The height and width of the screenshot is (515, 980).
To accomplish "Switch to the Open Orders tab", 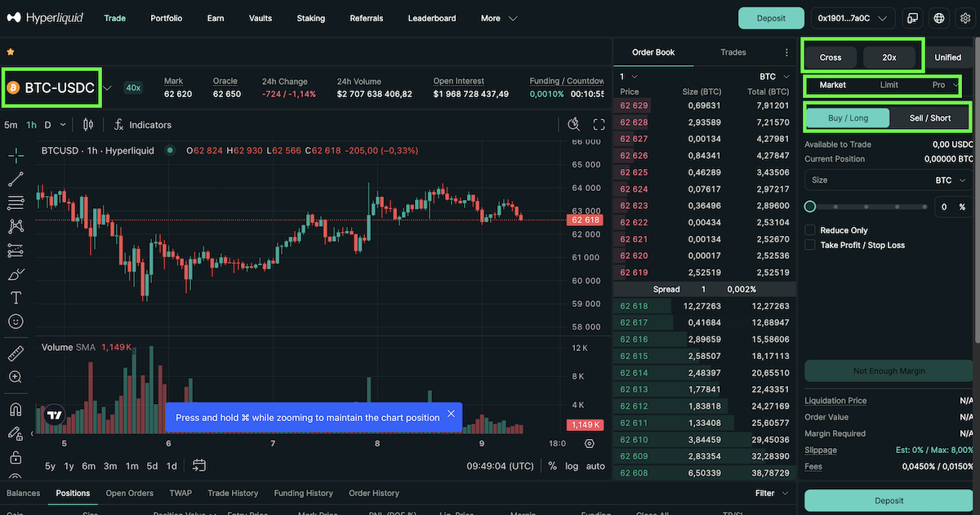I will 130,493.
